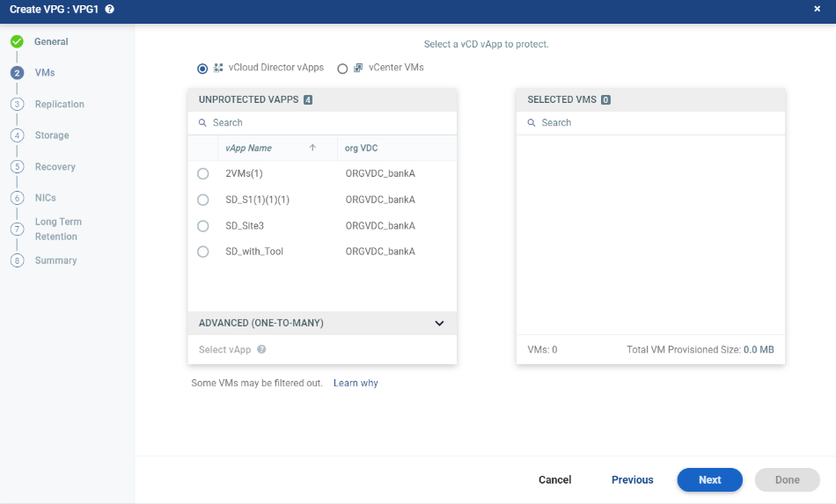Click the Selected VMs count badge
This screenshot has width=836, height=504.
pos(605,99)
